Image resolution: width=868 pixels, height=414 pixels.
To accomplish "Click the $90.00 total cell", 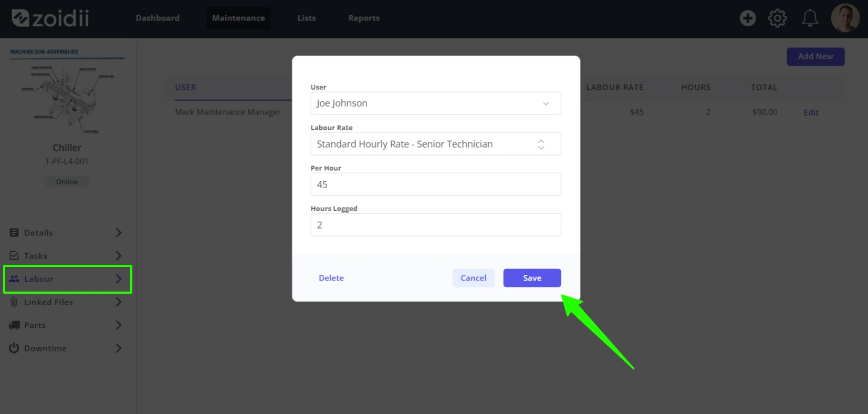I will [x=765, y=112].
